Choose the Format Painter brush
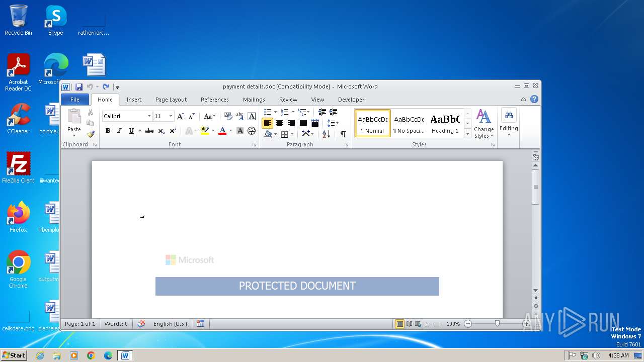Image resolution: width=644 pixels, height=362 pixels. (91, 134)
